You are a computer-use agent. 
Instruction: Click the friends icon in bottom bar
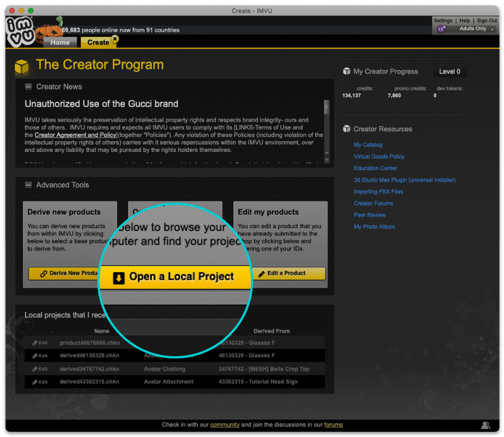485,425
